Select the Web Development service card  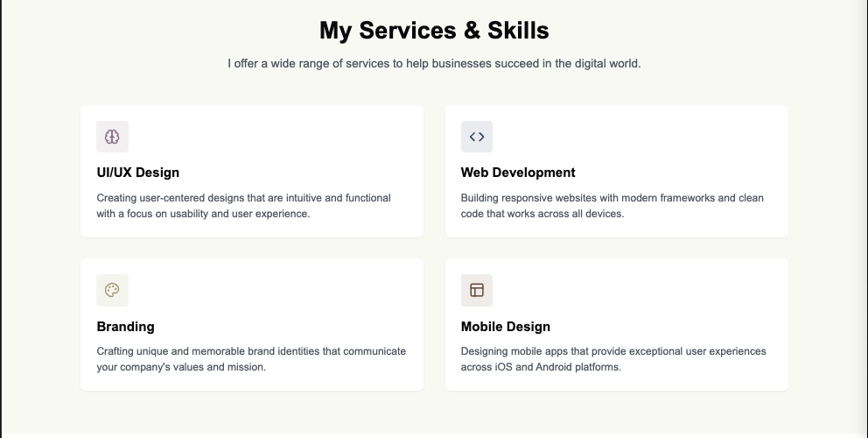tap(617, 172)
